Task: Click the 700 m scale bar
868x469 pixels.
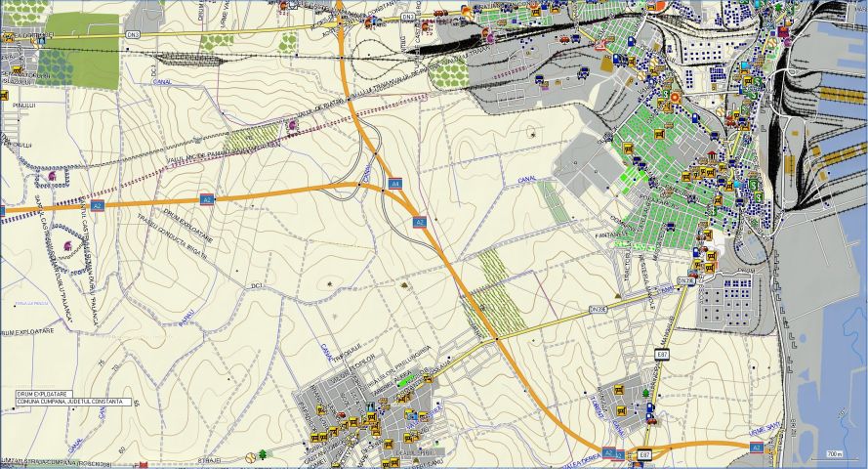Action: [x=835, y=454]
